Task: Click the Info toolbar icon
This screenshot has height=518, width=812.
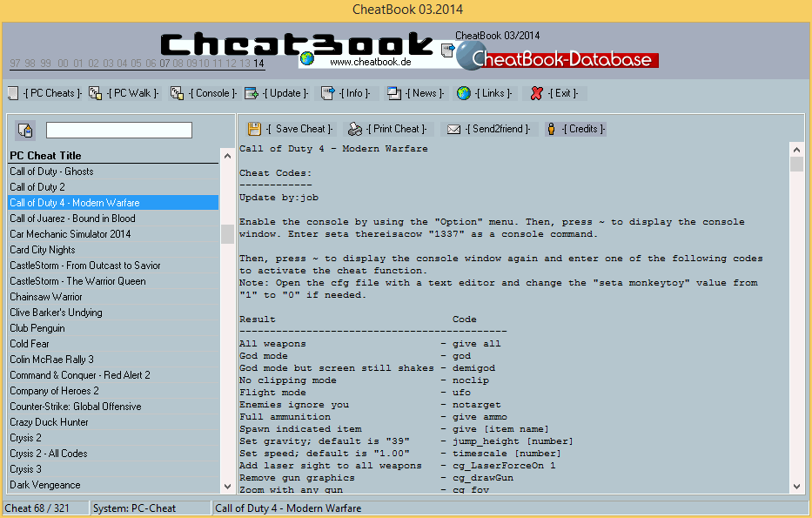Action: [x=328, y=93]
